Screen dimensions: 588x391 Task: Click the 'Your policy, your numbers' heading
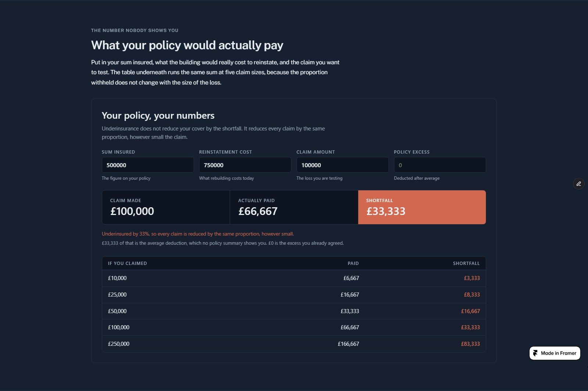(x=158, y=116)
